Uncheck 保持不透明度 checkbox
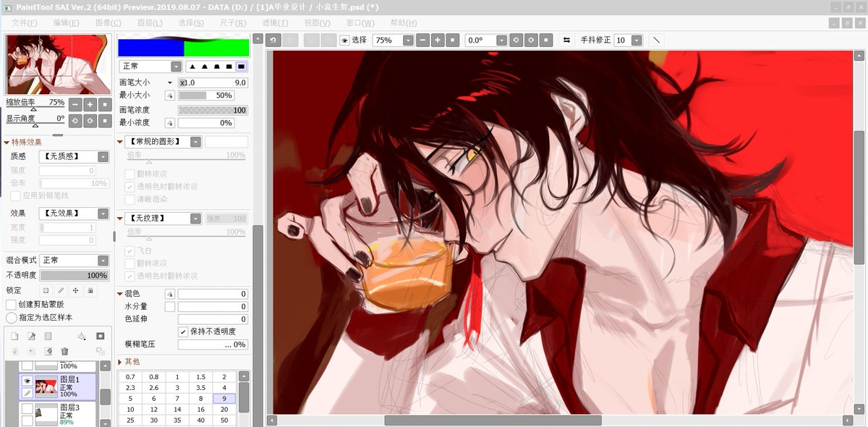The width and height of the screenshot is (868, 427). 183,331
